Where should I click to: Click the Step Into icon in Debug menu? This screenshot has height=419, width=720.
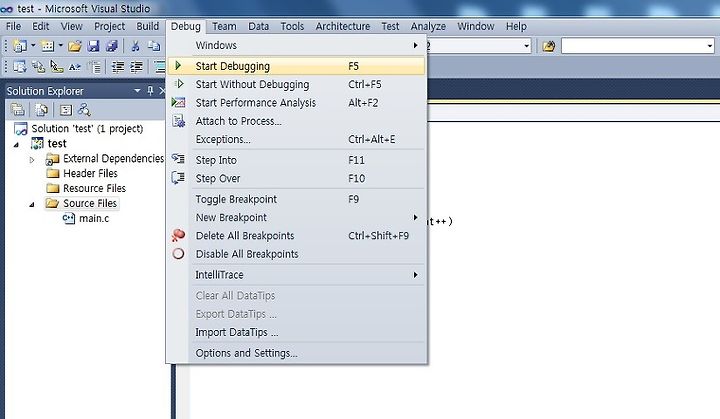pos(178,159)
